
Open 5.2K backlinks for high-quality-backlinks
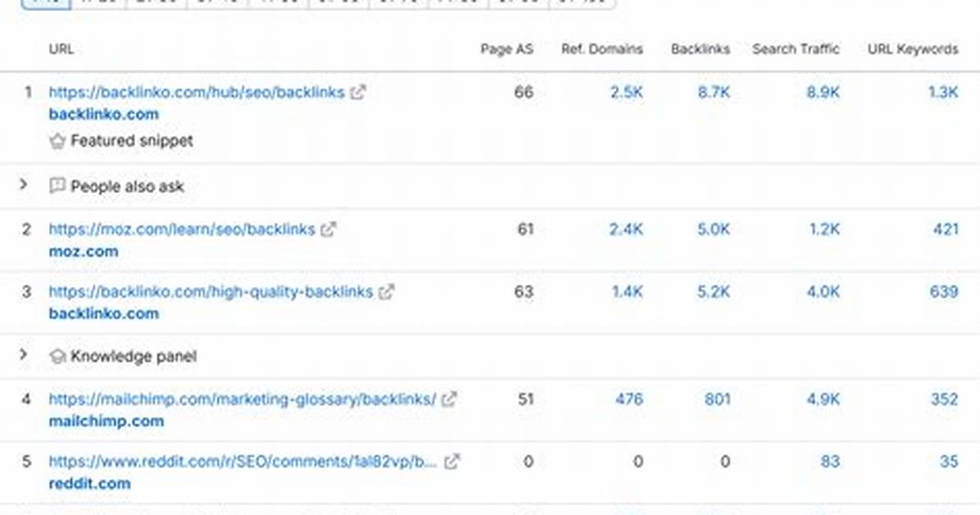pyautogui.click(x=714, y=292)
